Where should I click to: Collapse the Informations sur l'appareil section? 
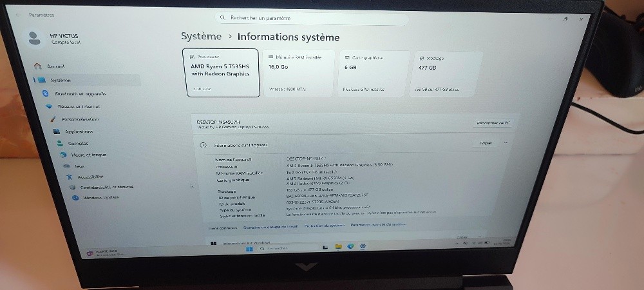tap(506, 142)
